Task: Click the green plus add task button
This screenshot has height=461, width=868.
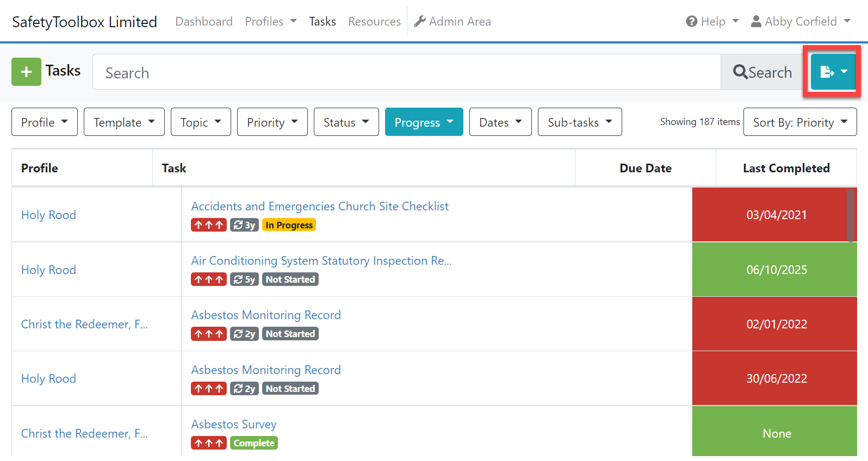Action: [x=26, y=72]
